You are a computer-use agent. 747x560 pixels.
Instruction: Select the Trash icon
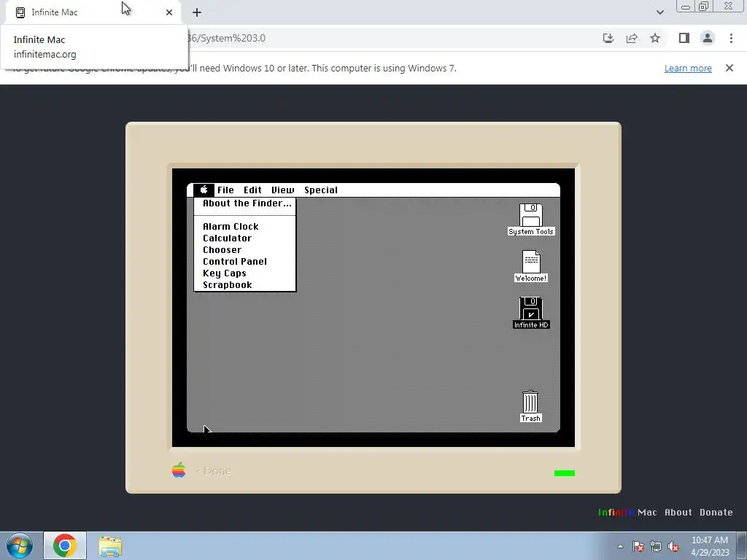[x=530, y=406]
